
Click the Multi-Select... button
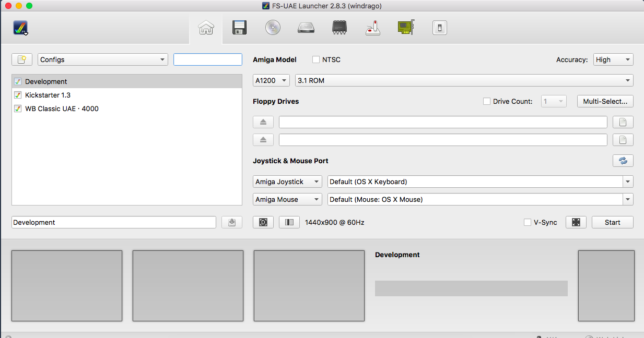pos(605,101)
